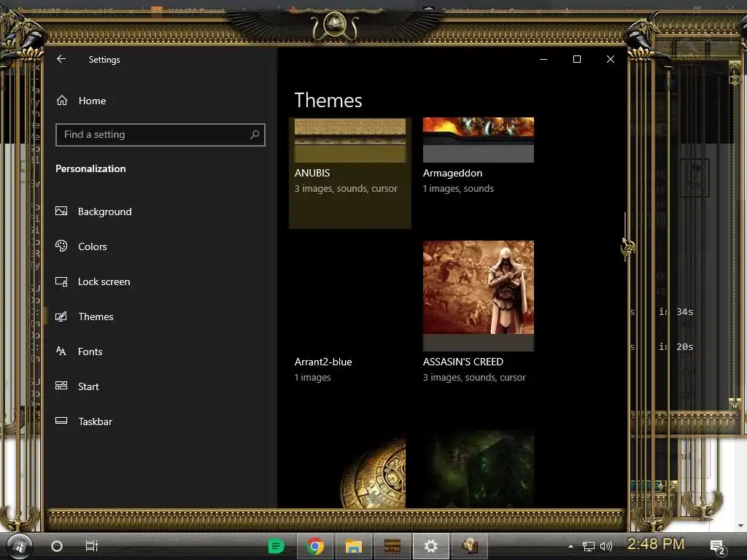The width and height of the screenshot is (747, 560).
Task: Select the dark green forest theme thumbnail
Action: (479, 469)
